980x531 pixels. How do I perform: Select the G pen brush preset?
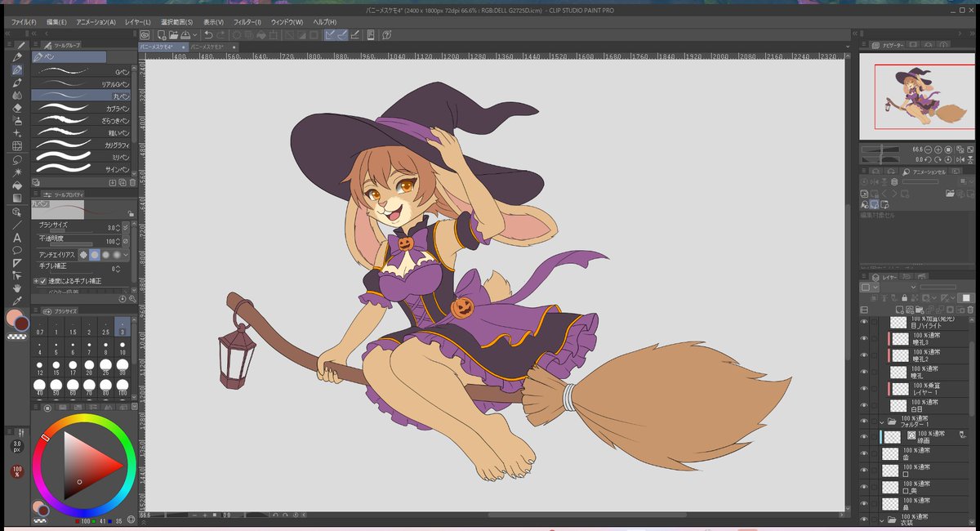click(81, 72)
